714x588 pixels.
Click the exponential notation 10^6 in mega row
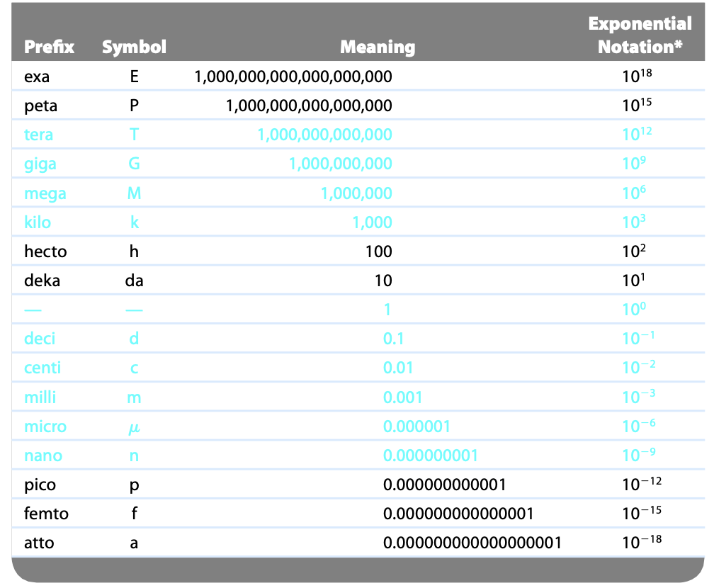coord(634,193)
